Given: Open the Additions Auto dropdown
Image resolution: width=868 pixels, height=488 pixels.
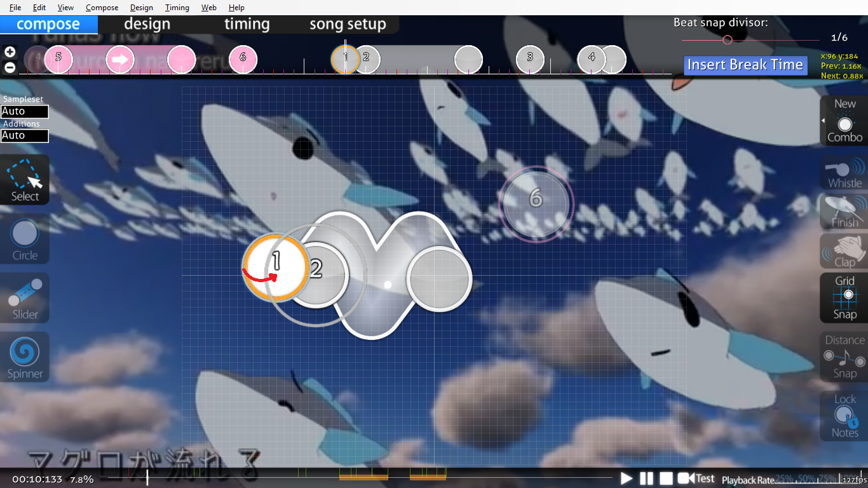Looking at the screenshot, I should point(24,135).
